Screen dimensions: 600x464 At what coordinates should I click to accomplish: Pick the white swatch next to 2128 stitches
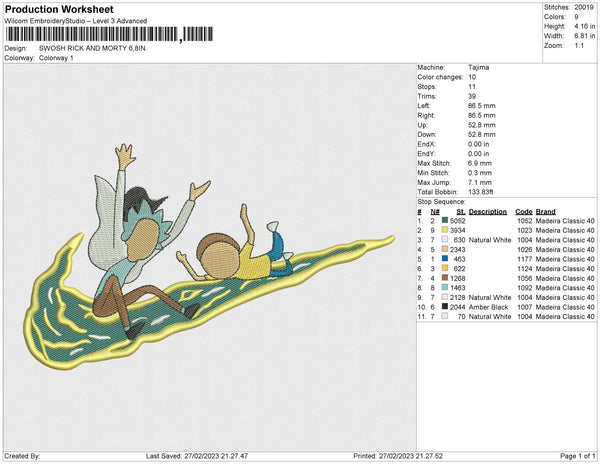coord(444,297)
